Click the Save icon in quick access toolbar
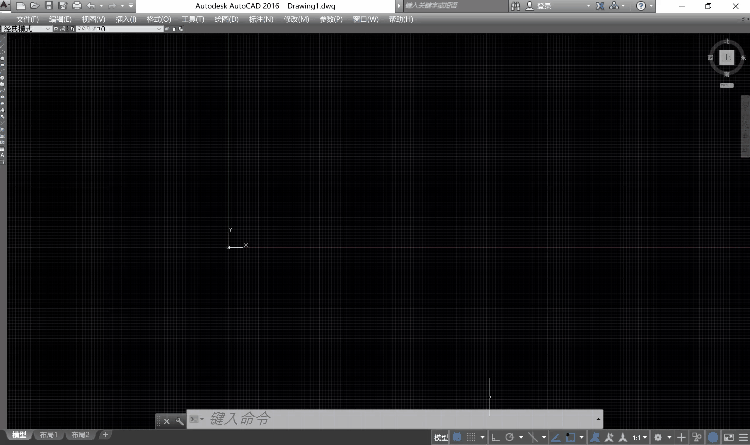 click(x=49, y=6)
